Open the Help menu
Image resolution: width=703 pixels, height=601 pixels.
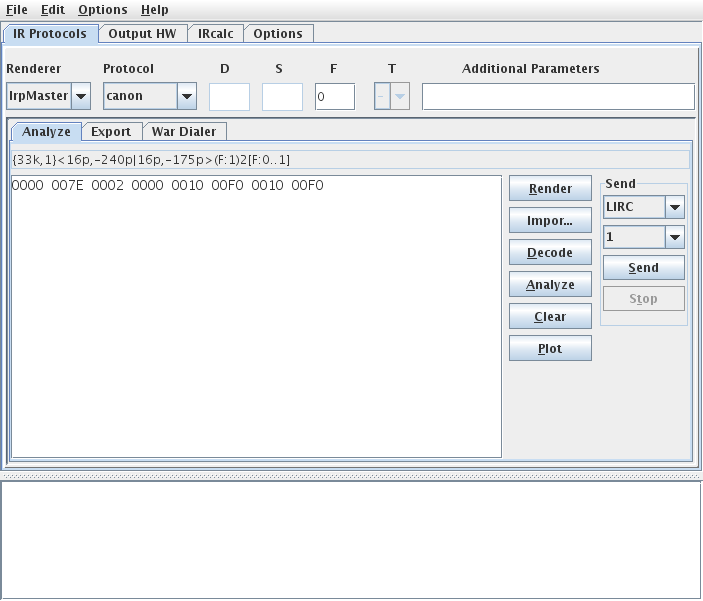tap(154, 9)
